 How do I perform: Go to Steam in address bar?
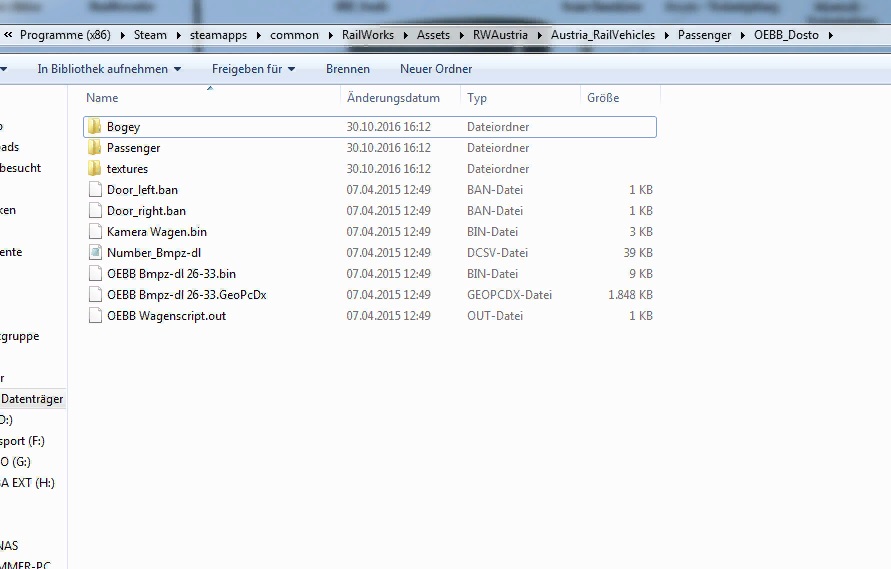[150, 35]
